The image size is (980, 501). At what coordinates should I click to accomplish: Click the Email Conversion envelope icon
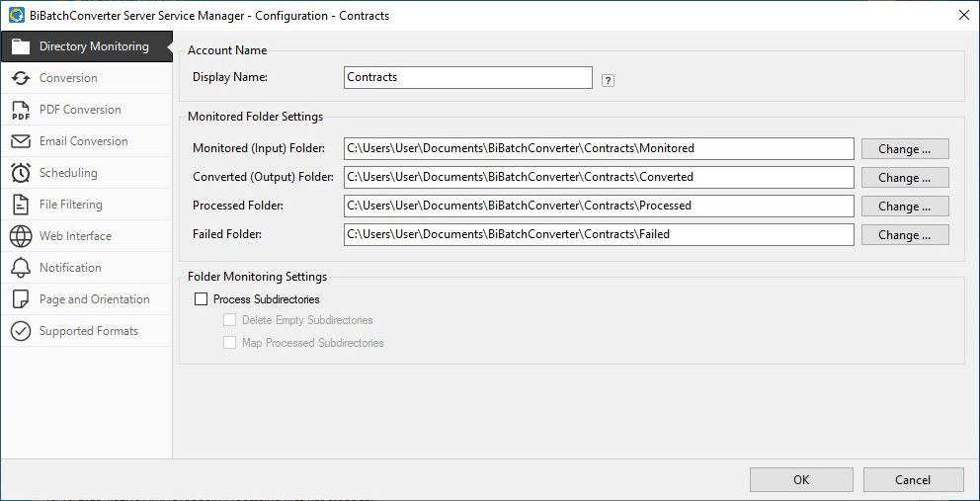[21, 141]
